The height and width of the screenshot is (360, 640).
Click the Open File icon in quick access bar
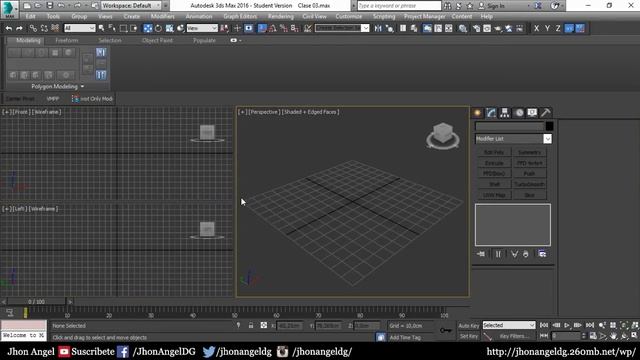tap(38, 6)
